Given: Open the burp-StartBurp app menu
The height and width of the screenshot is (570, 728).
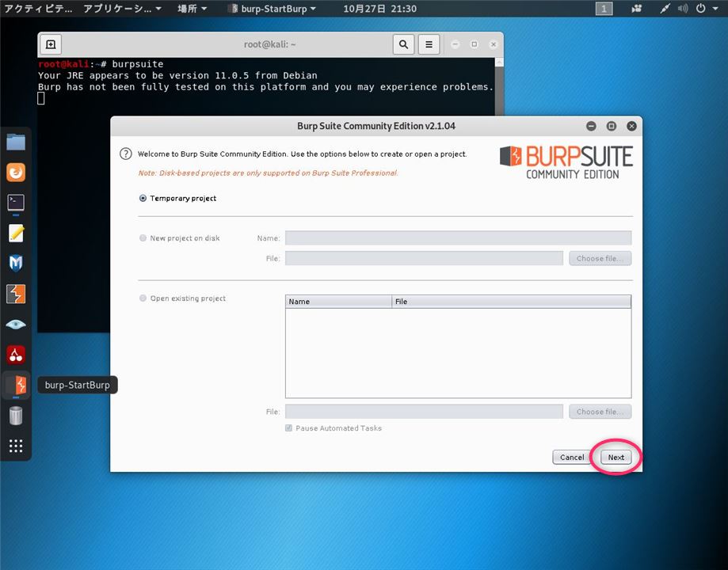Looking at the screenshot, I should [273, 9].
